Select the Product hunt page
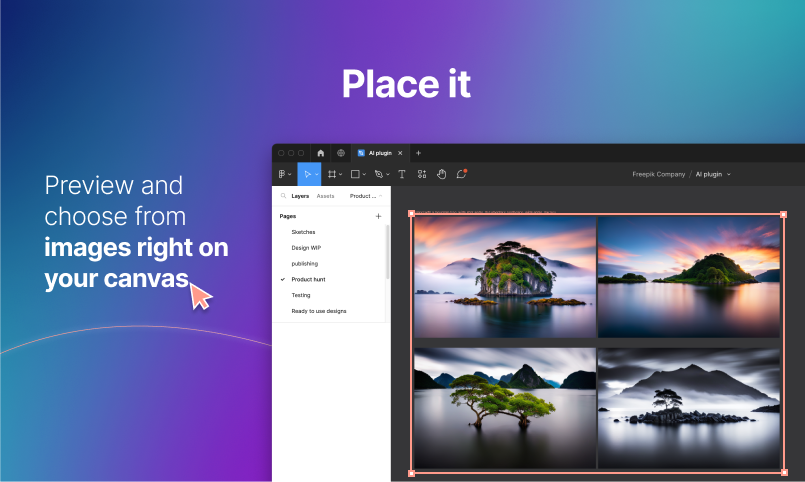 [x=309, y=279]
